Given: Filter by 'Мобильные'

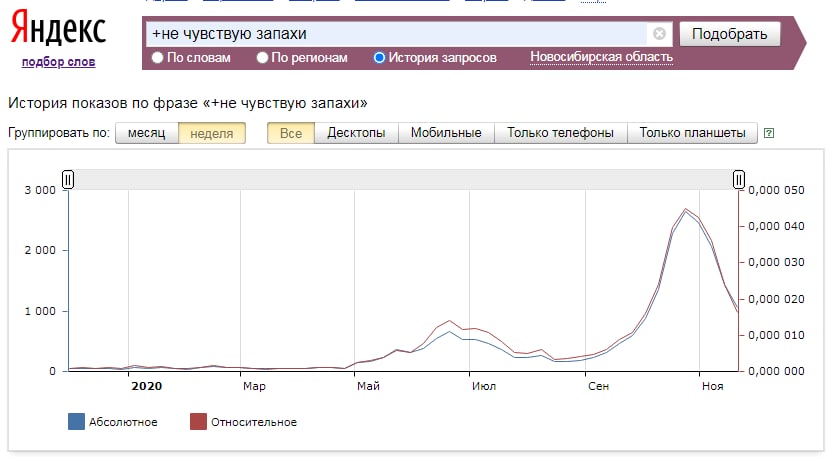Looking at the screenshot, I should pyautogui.click(x=446, y=133).
